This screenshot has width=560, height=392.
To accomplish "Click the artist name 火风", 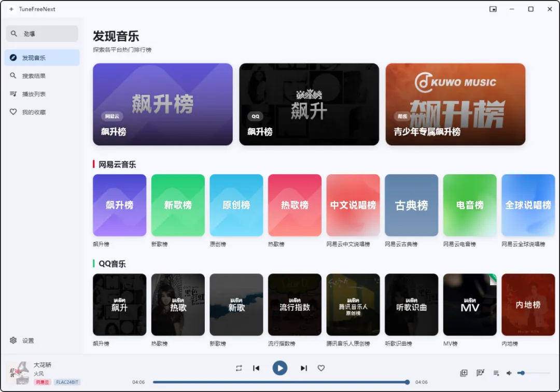I will pos(39,373).
